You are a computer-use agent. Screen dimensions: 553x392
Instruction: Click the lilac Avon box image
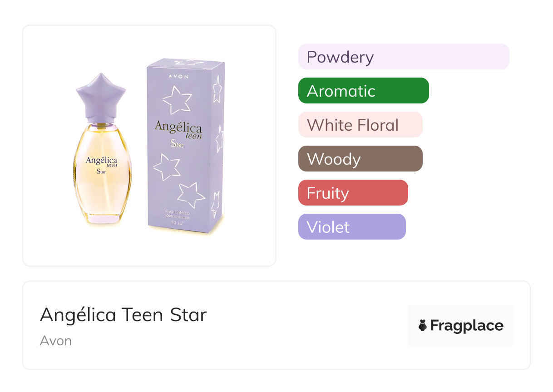(x=185, y=145)
